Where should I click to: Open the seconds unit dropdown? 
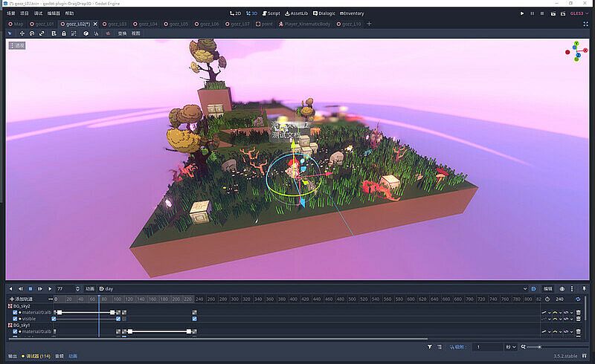coord(511,347)
